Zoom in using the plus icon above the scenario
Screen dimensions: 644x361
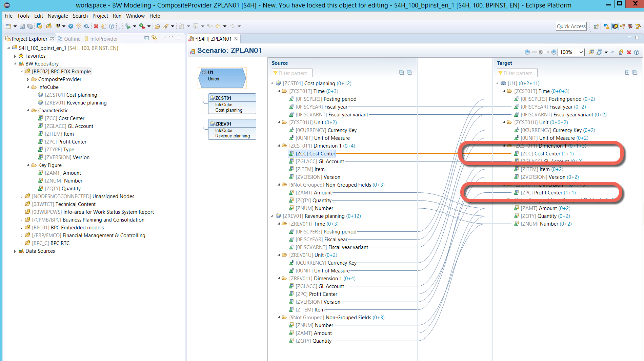[554, 52]
